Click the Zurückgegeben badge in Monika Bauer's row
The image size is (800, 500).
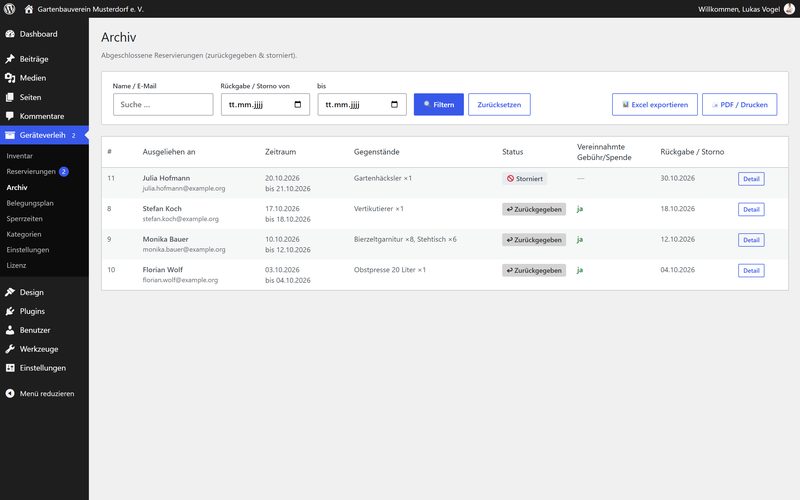point(534,240)
